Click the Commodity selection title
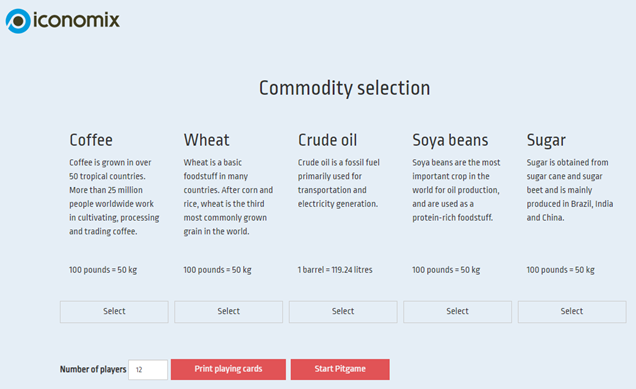636x389 pixels. tap(344, 88)
